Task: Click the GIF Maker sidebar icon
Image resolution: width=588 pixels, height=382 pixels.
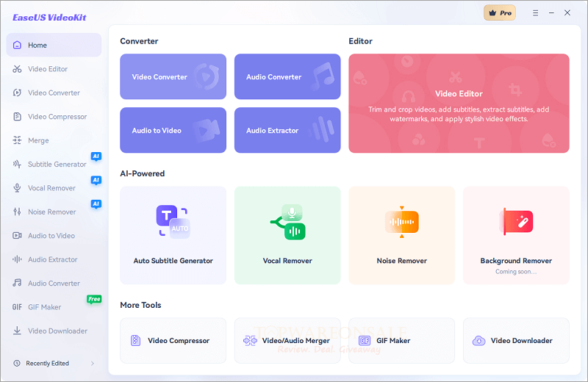Action: pos(17,307)
